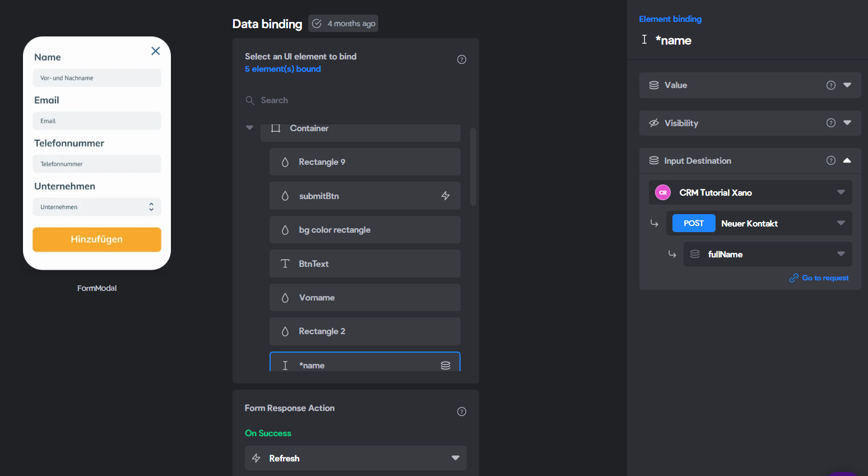Click the Input Destination help icon
This screenshot has width=868, height=476.
coord(831,160)
